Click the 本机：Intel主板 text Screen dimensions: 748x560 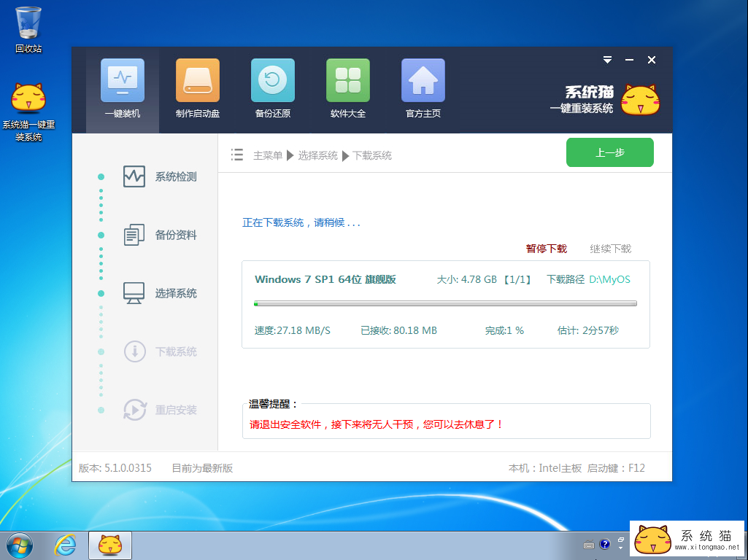pyautogui.click(x=545, y=468)
